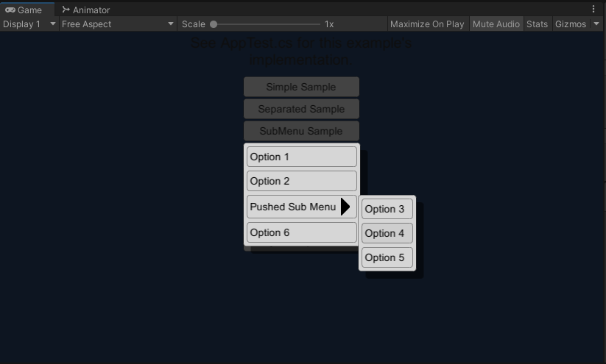Toggle Mute Audio

pos(496,24)
